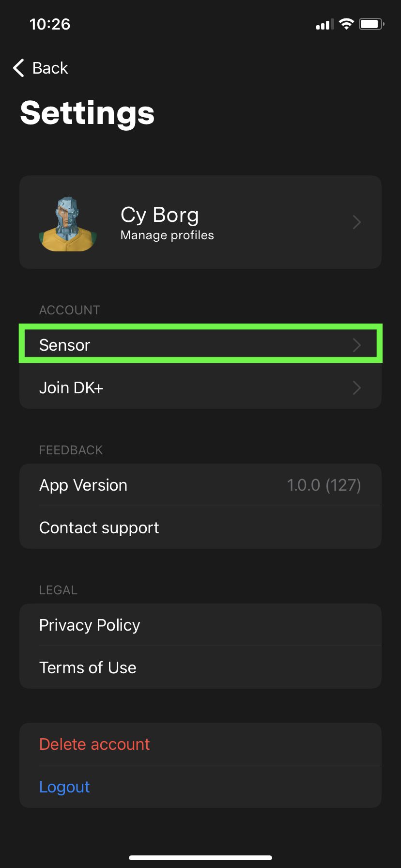Image resolution: width=401 pixels, height=868 pixels.
Task: Tap the battery status icon
Action: [371, 24]
